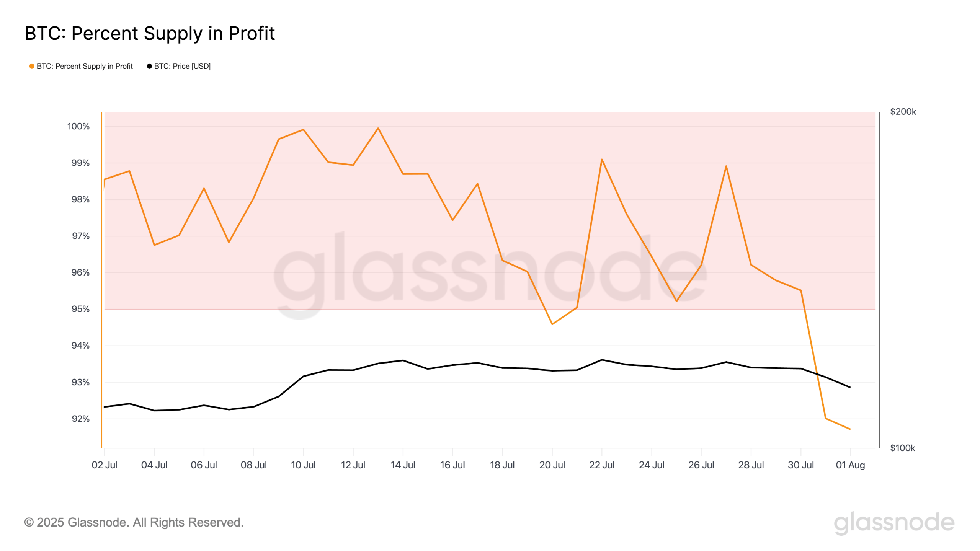Screen dimensions: 980x551
Task: Click the 92% y-axis label
Action: pos(80,419)
